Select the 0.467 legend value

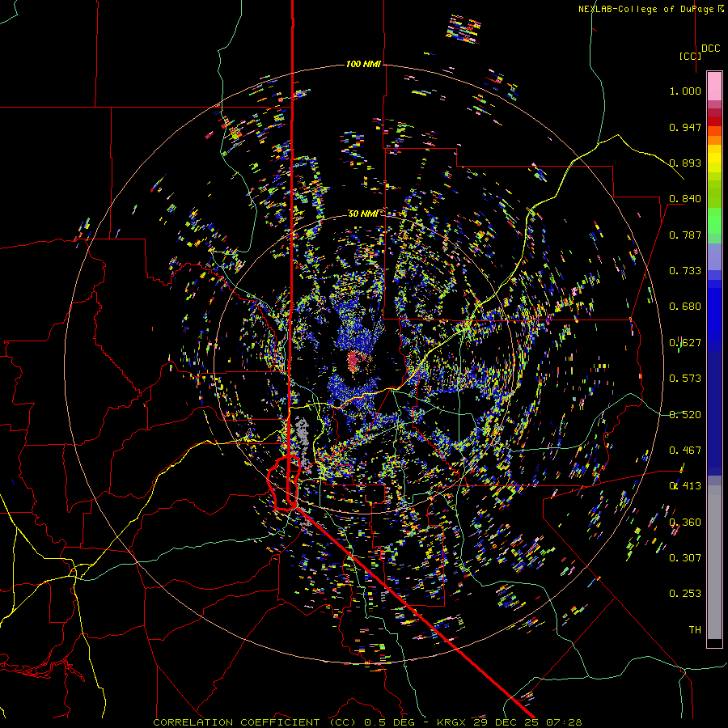pos(685,451)
